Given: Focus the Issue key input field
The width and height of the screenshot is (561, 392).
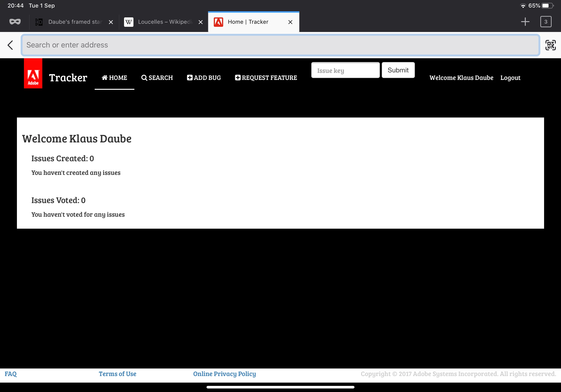Looking at the screenshot, I should coord(345,70).
